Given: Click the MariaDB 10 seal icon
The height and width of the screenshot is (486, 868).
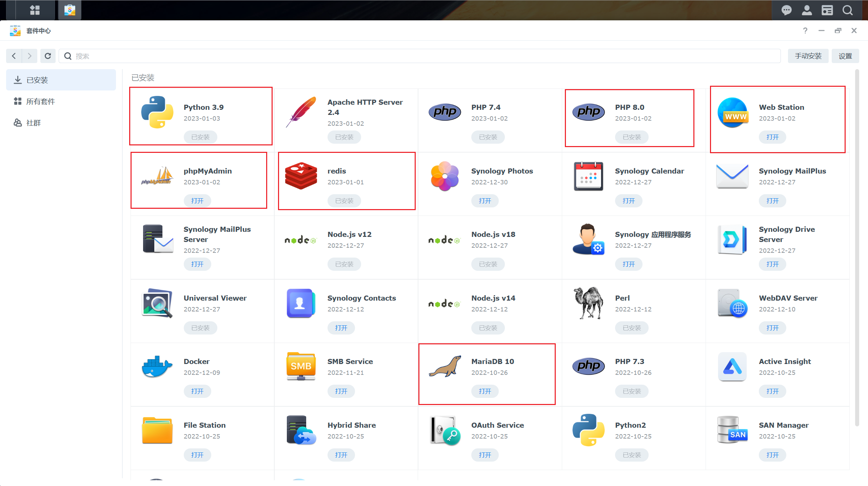Looking at the screenshot, I should pyautogui.click(x=445, y=366).
